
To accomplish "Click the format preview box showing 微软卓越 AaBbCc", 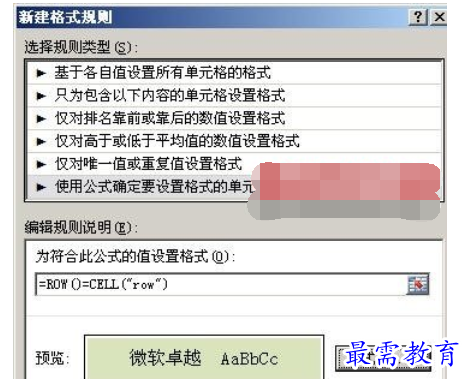I will pos(204,357).
